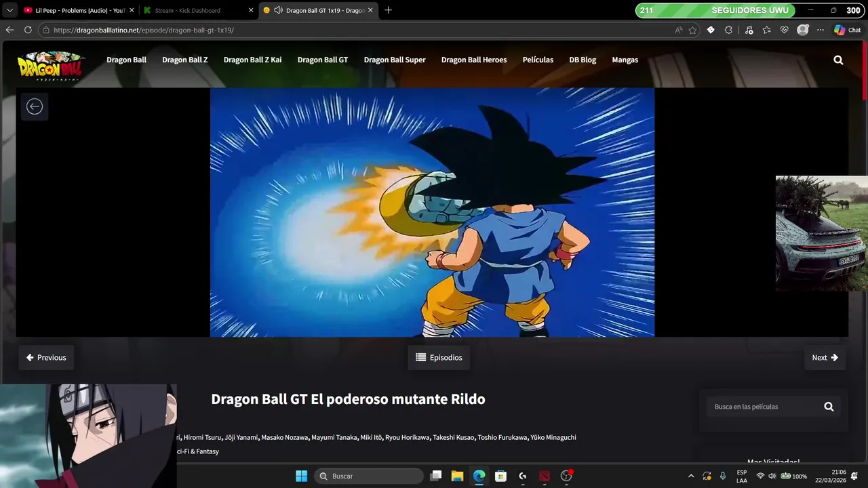The height and width of the screenshot is (488, 868).
Task: Click the Jōji Yanami cast link
Action: point(241,437)
